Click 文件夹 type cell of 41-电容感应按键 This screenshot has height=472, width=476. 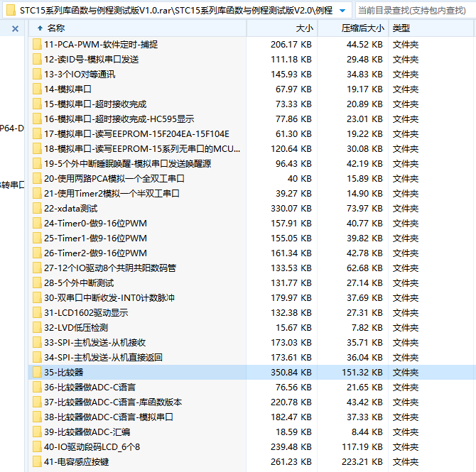[x=406, y=461]
